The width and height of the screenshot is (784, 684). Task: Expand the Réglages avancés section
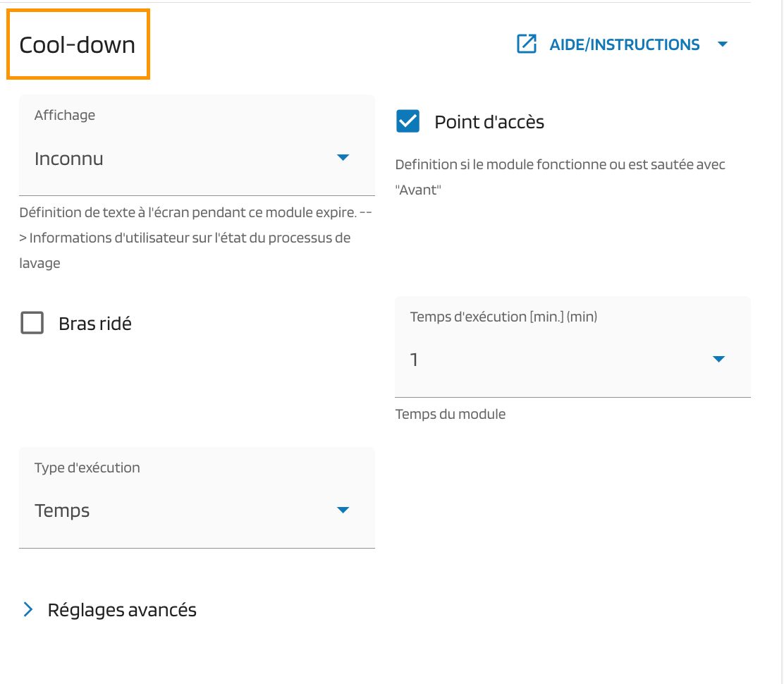[x=122, y=610]
